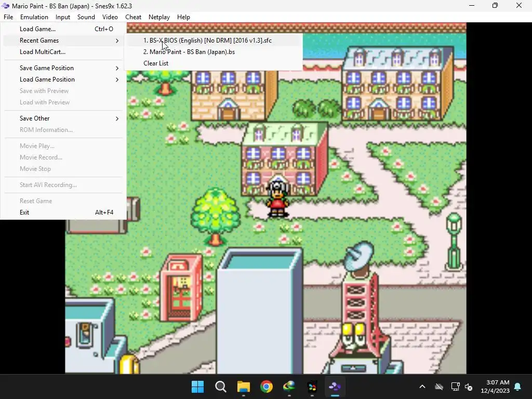Viewport: 532px width, 399px height.
Task: Choose Load Game... from File menu
Action: (x=63, y=29)
